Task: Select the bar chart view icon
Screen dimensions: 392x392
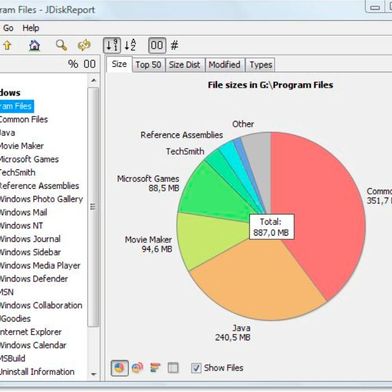Action: pyautogui.click(x=155, y=368)
